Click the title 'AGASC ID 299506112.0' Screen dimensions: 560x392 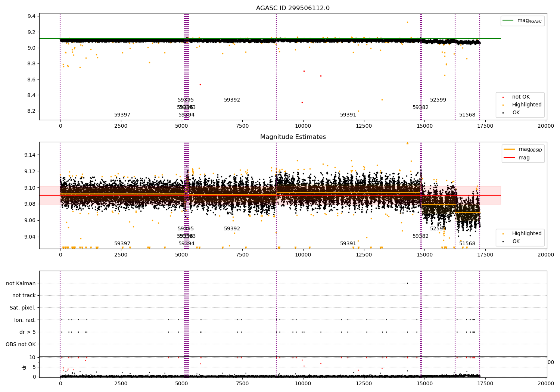click(x=293, y=8)
